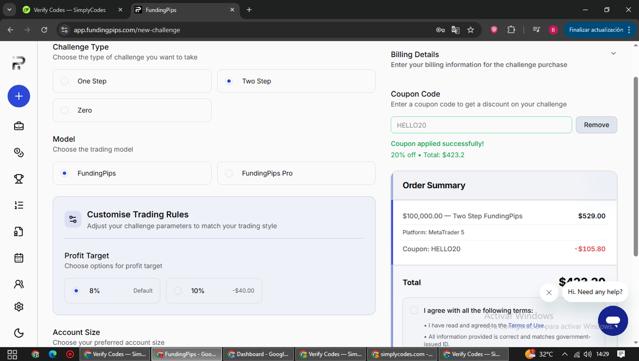
Task: Open the site information icon beside URL
Action: click(x=64, y=30)
